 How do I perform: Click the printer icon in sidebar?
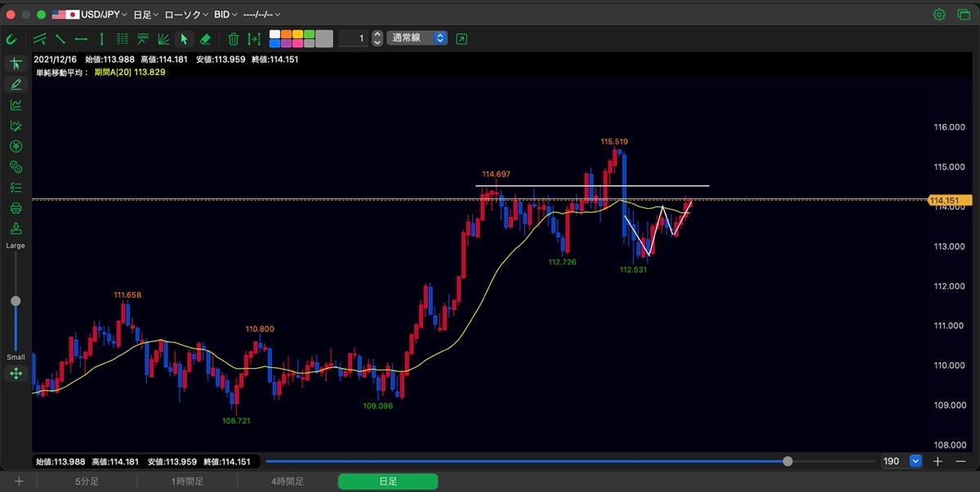tap(16, 208)
